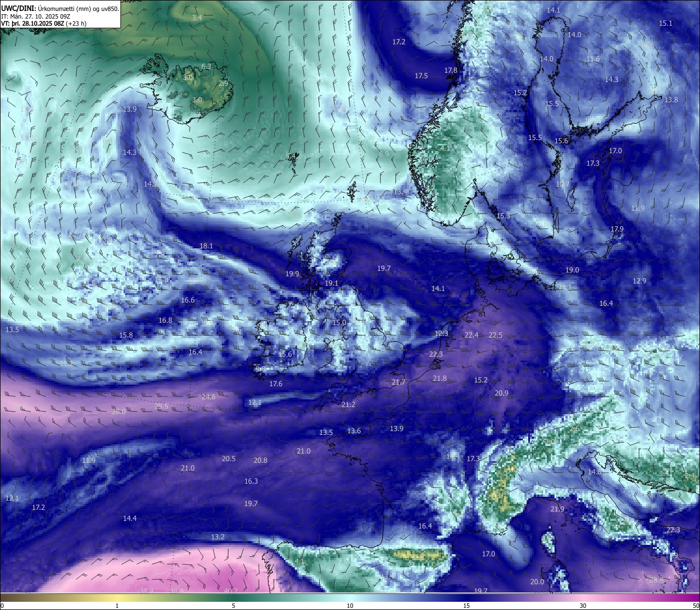Click the map value 2.9
This screenshot has height=610, width=700.
click(223, 83)
